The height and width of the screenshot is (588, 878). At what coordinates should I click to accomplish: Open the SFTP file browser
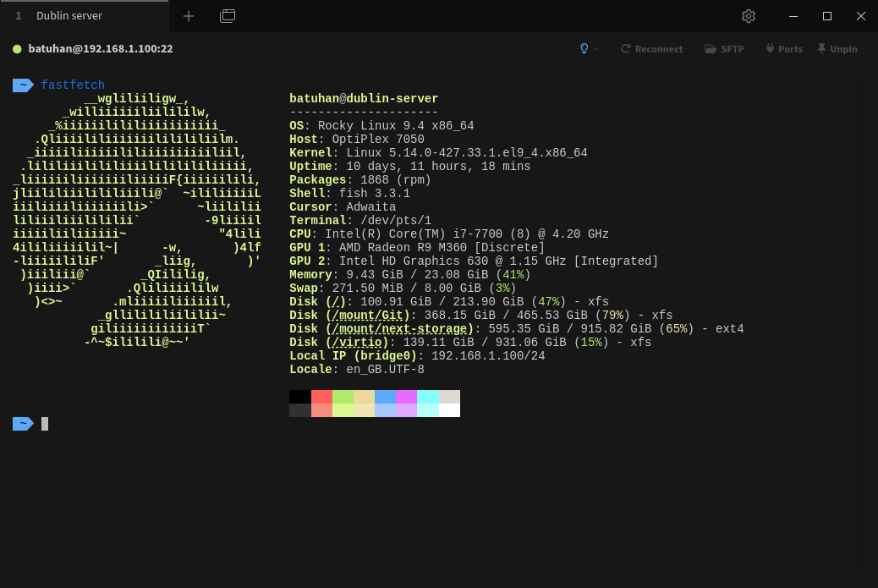pos(724,49)
